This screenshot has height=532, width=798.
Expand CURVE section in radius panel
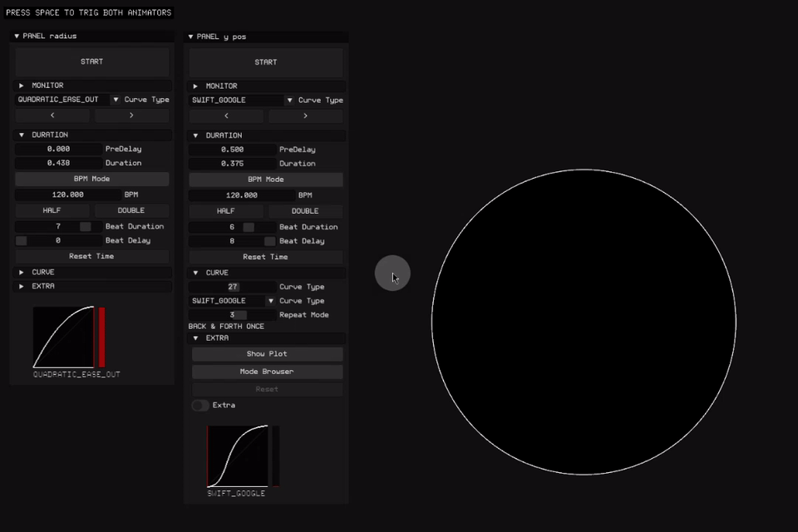pyautogui.click(x=93, y=273)
